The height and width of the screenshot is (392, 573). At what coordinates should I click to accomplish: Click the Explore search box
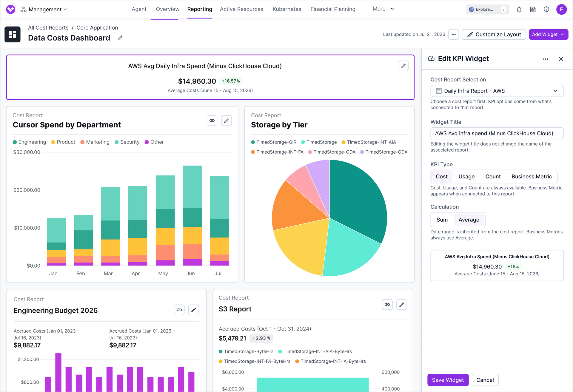coord(488,9)
